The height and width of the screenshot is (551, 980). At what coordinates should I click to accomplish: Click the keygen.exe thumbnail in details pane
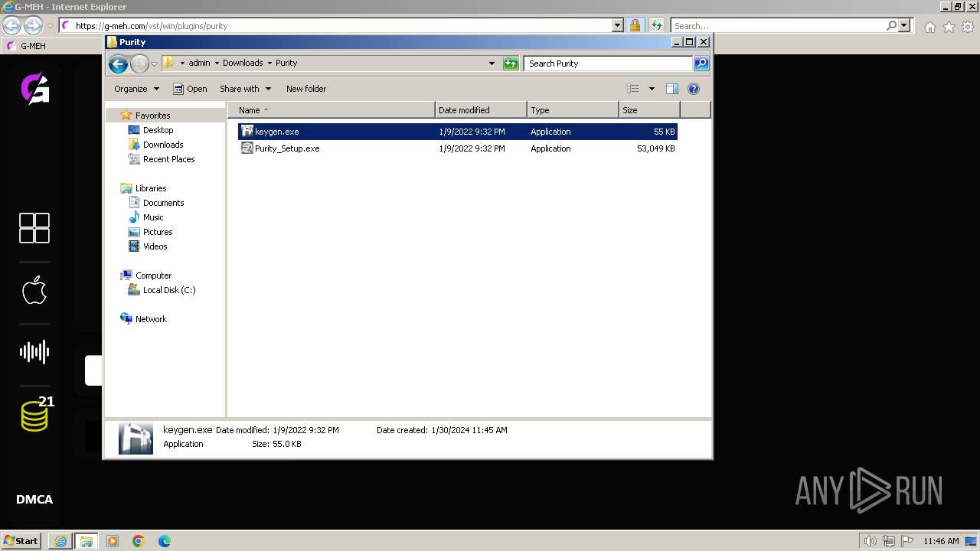(x=136, y=439)
